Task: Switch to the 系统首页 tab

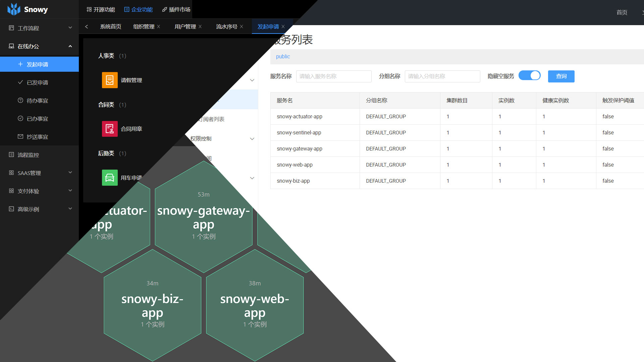Action: 111,26
